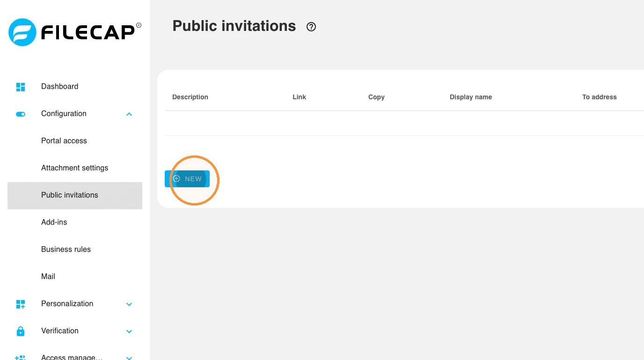
Task: Go to Attachment settings
Action: pos(75,168)
